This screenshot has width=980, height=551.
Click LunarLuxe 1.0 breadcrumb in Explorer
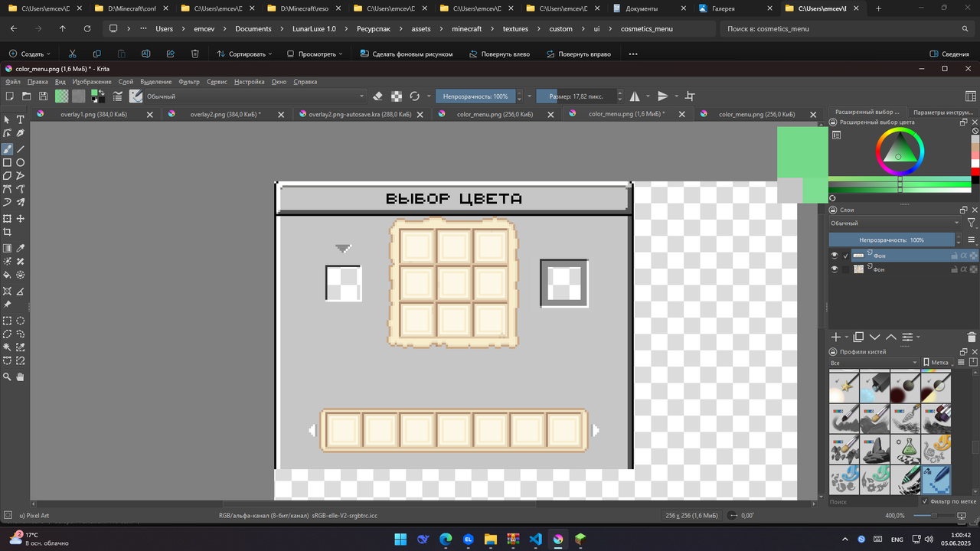coord(315,28)
